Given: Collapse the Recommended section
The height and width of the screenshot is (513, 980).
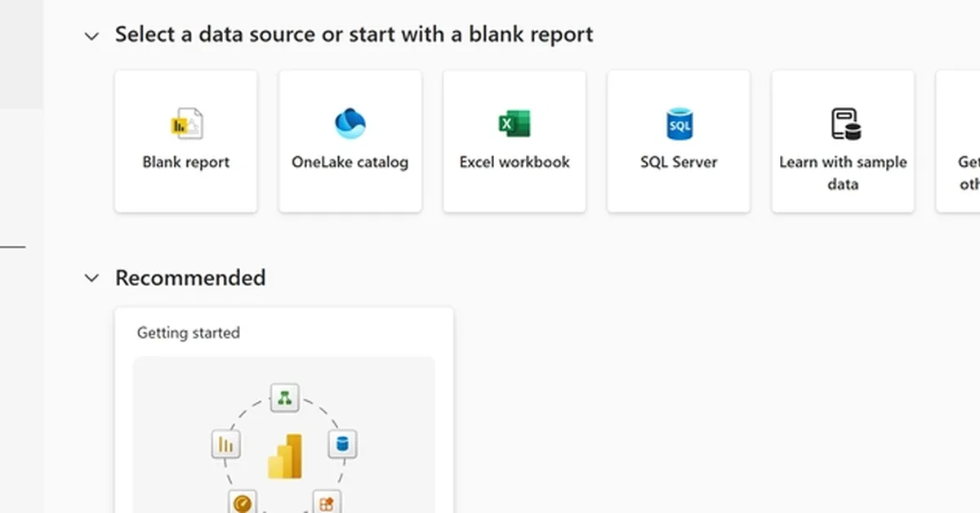Looking at the screenshot, I should tap(91, 278).
